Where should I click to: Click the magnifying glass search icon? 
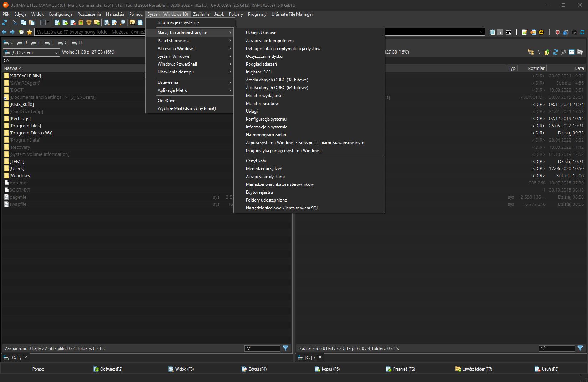pos(122,22)
